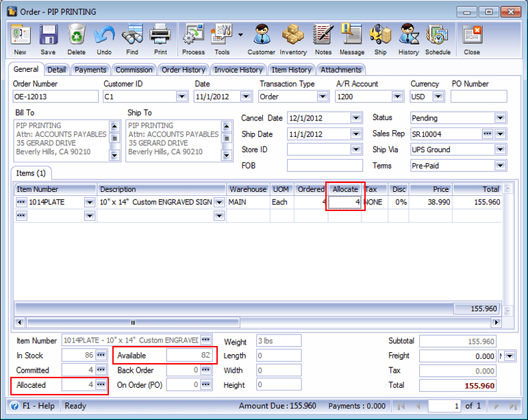The height and width of the screenshot is (420, 528).
Task: Run the Process toolbar icon
Action: pos(193,34)
